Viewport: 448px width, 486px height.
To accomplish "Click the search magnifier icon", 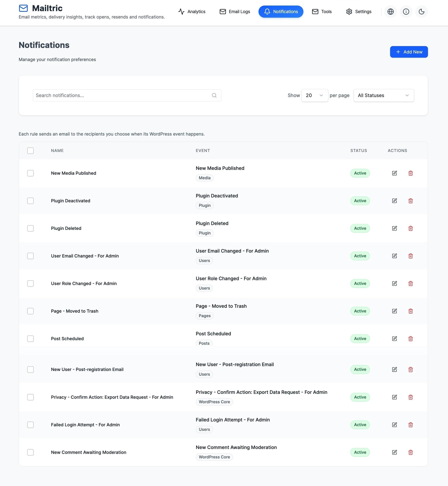I will [214, 96].
